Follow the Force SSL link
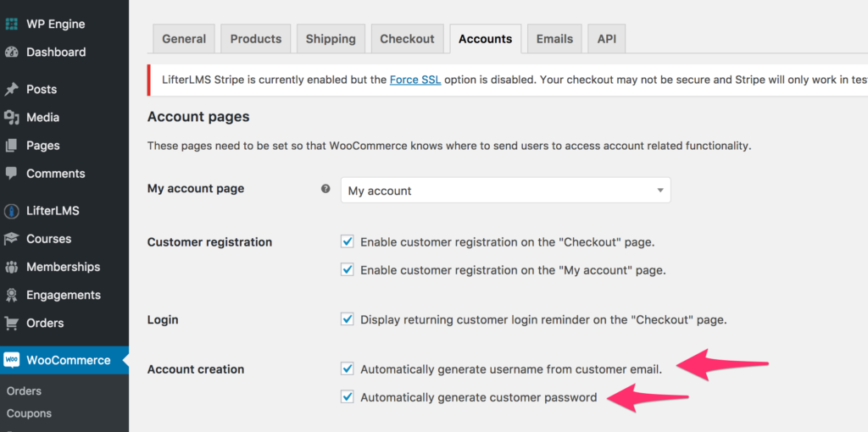 [415, 79]
